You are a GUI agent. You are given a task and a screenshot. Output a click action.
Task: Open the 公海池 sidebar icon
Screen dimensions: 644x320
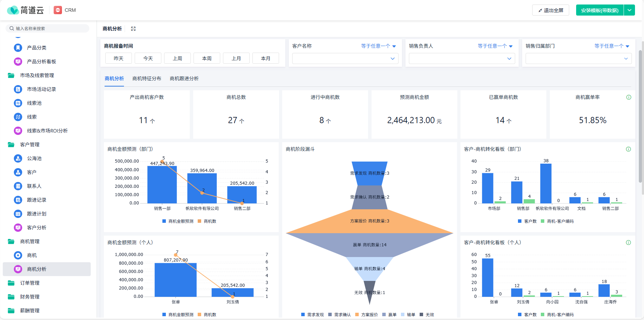tap(18, 158)
